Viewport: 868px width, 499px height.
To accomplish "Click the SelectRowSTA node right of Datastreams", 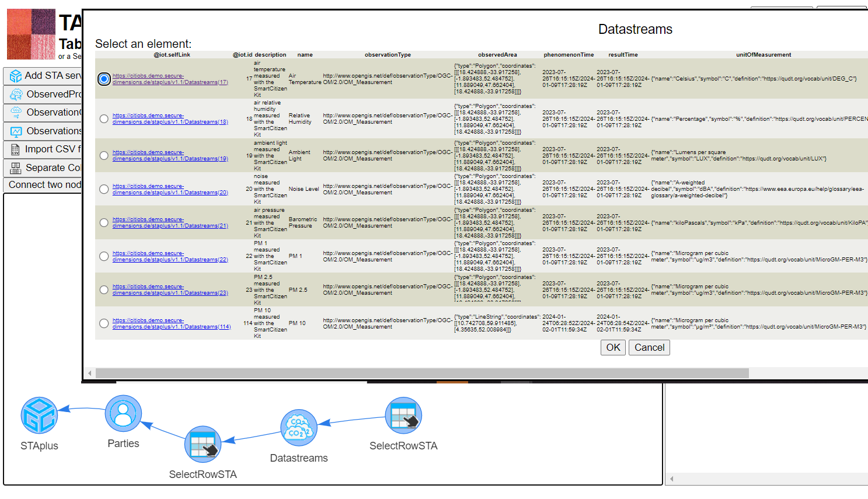I will click(x=403, y=416).
